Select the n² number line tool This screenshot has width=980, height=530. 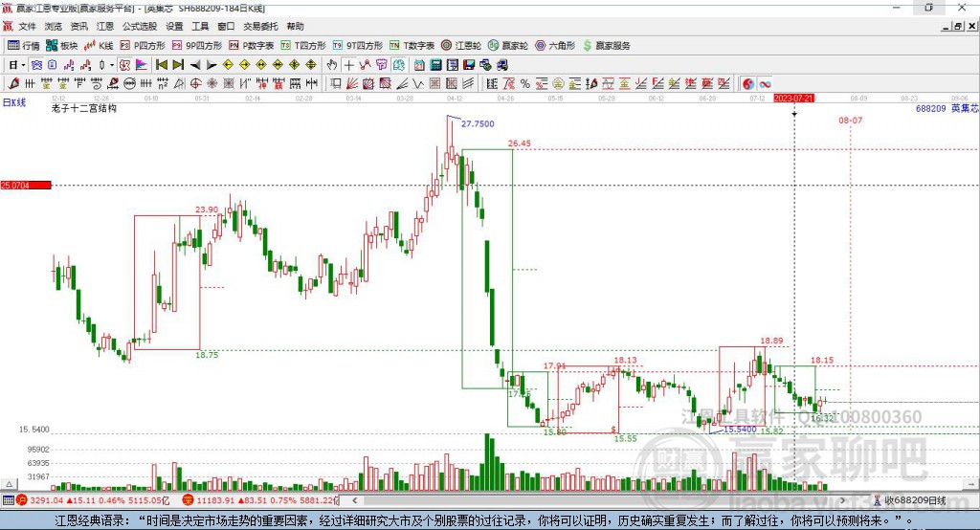[163, 84]
